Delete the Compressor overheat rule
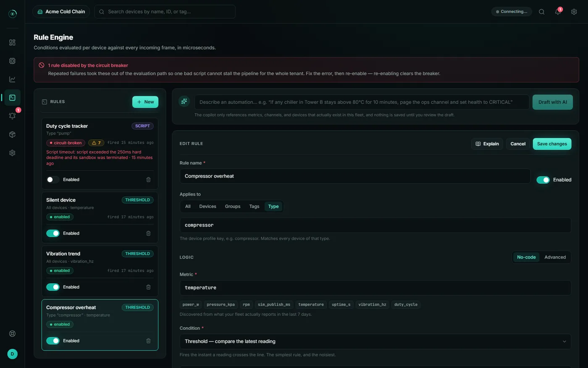This screenshot has width=588, height=368. pyautogui.click(x=148, y=341)
